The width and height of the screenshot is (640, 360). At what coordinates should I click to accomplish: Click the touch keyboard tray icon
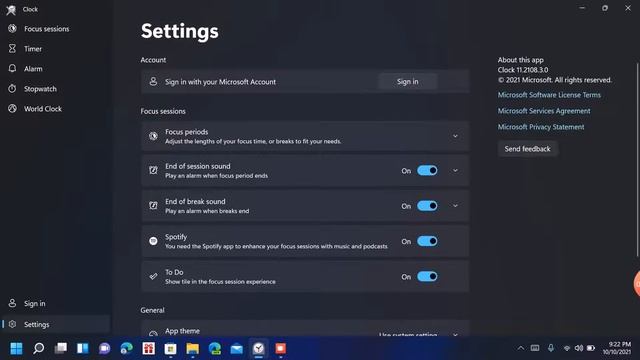(535, 348)
